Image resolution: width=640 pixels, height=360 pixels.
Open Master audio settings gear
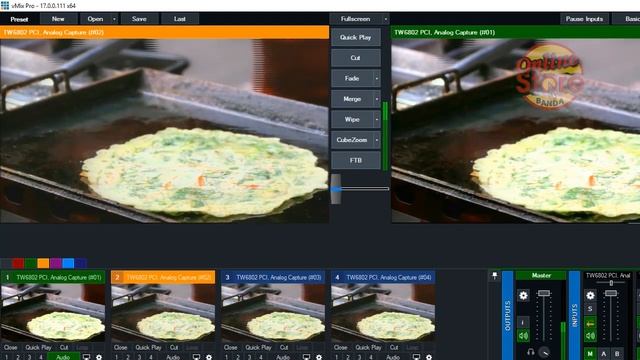(x=523, y=296)
